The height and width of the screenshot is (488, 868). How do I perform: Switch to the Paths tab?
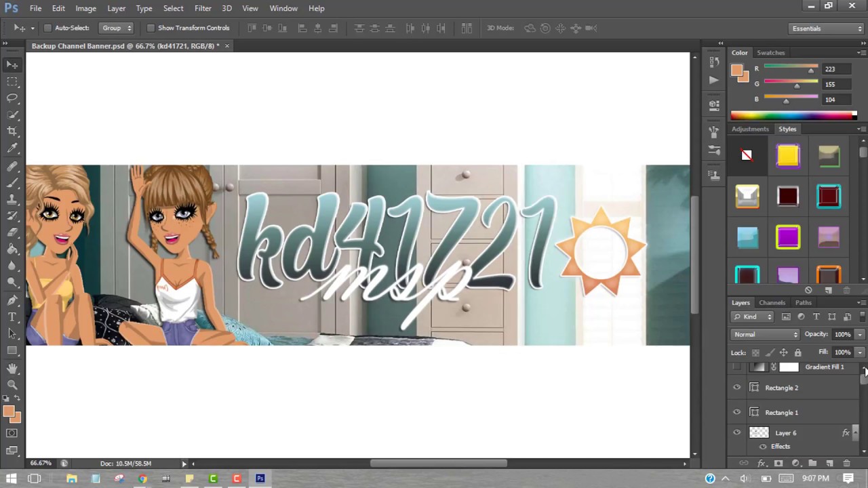[x=803, y=303]
